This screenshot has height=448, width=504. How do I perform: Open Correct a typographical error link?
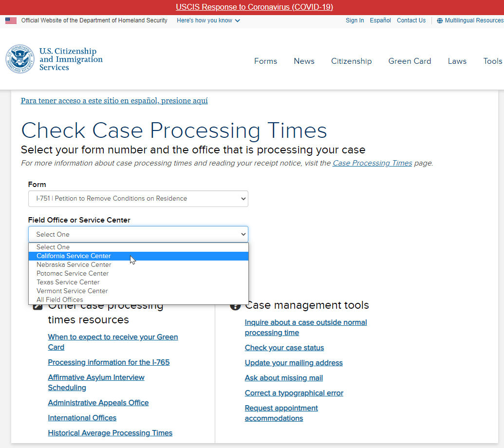click(x=294, y=393)
